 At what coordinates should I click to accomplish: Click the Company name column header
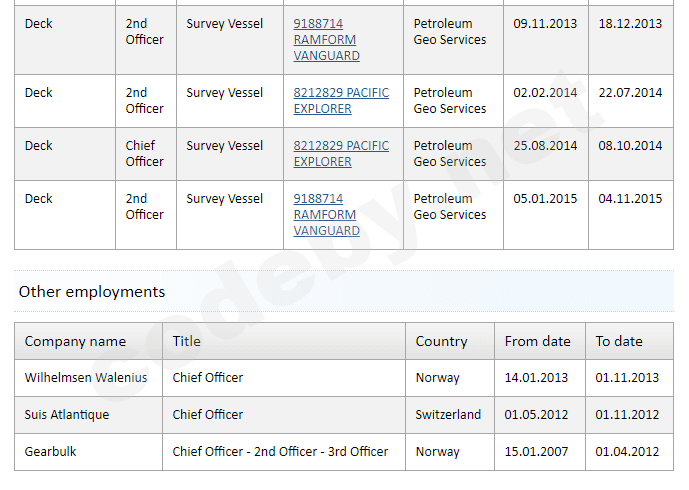[x=75, y=341]
